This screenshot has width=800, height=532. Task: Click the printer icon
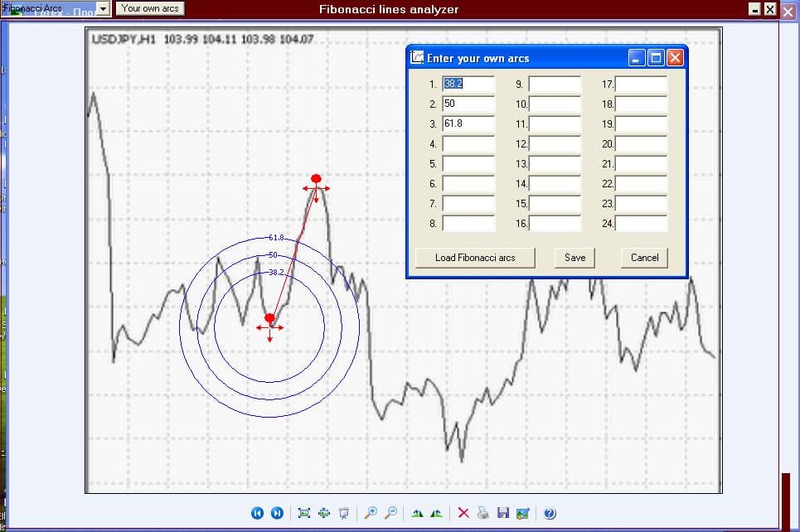[482, 513]
